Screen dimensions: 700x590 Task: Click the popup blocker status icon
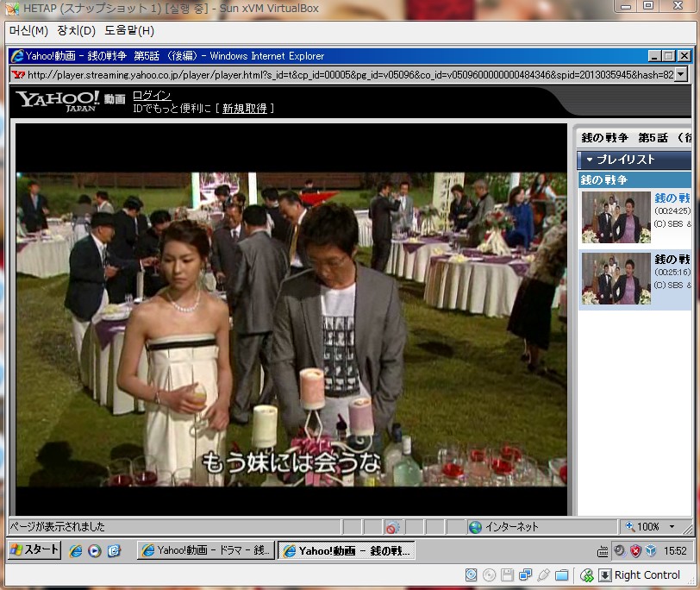[x=392, y=528]
